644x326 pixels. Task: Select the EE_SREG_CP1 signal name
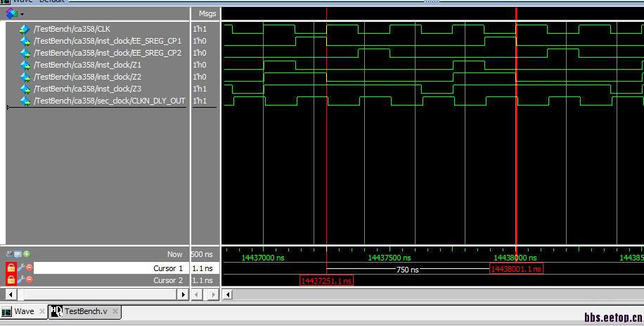click(107, 41)
